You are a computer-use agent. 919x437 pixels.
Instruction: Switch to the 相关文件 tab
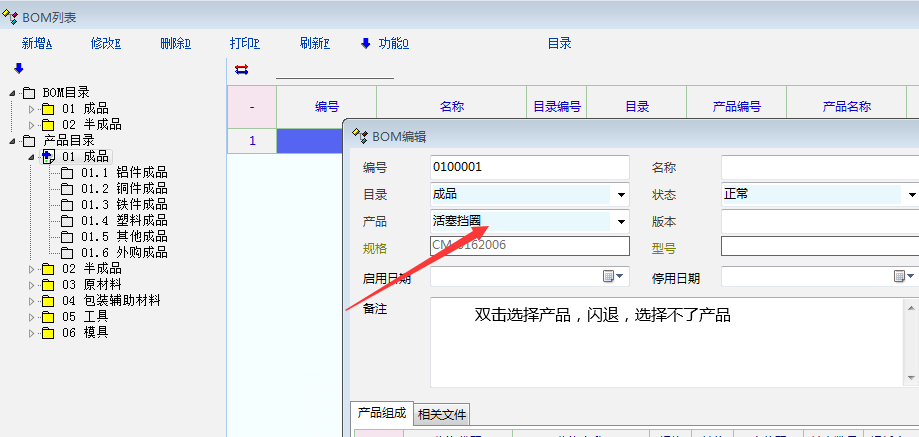point(441,414)
